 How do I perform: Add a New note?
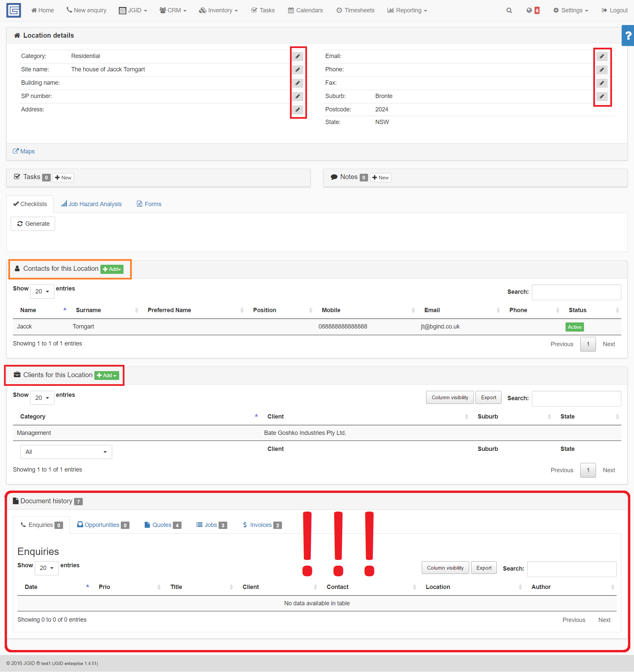pyautogui.click(x=380, y=178)
